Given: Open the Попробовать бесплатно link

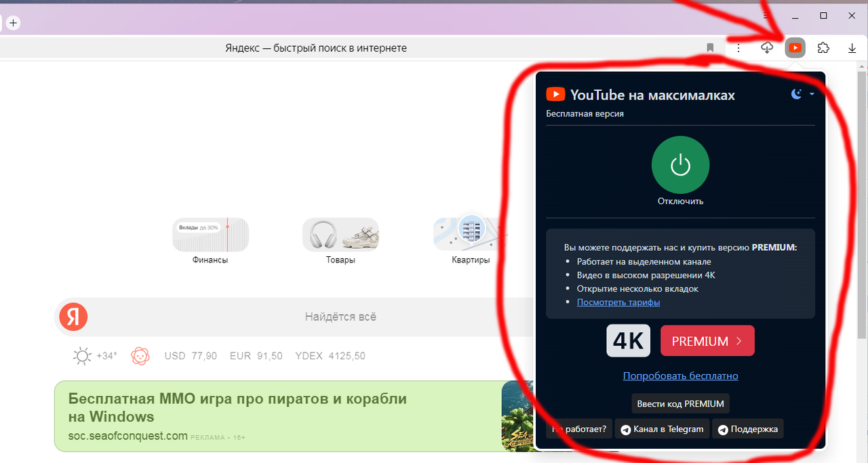Looking at the screenshot, I should coord(680,376).
